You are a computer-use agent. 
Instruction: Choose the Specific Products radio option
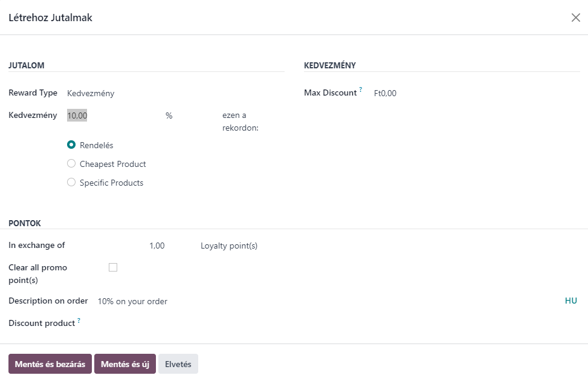coord(71,183)
